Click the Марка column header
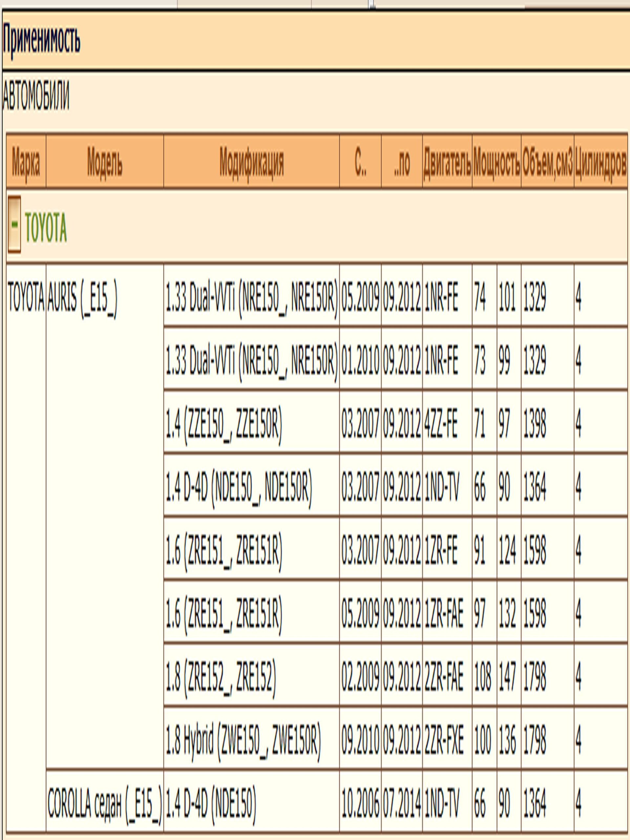Image resolution: width=630 pixels, height=840 pixels. 26,162
